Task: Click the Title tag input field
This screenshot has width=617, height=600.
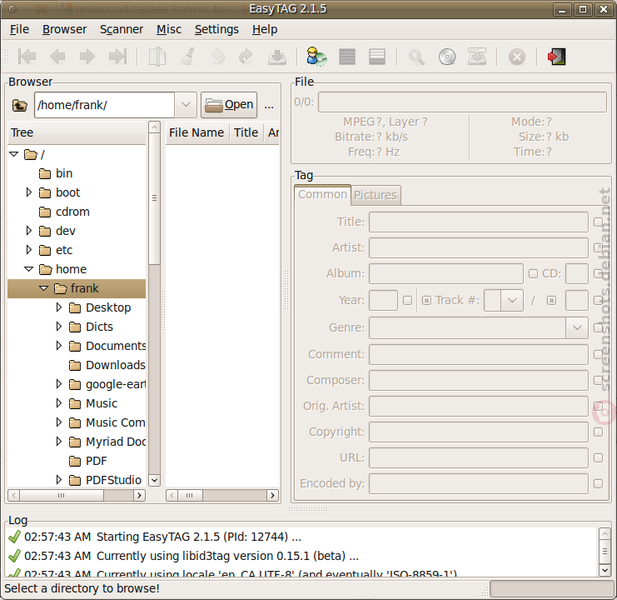Action: (x=478, y=222)
